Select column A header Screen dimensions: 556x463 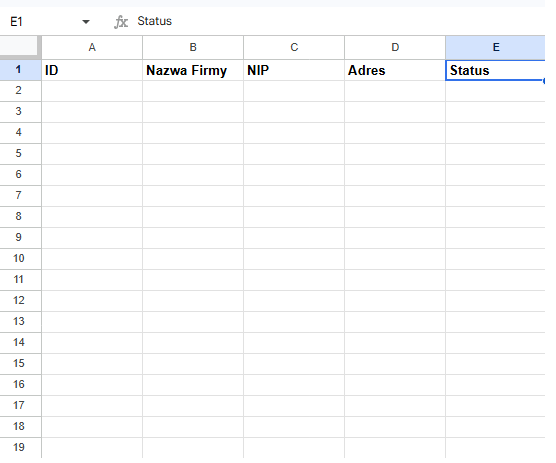92,47
